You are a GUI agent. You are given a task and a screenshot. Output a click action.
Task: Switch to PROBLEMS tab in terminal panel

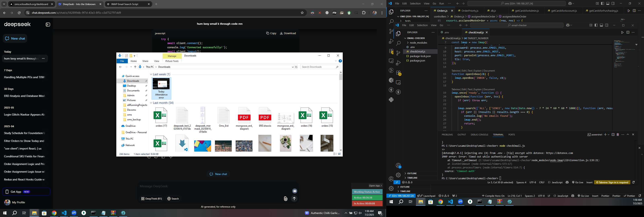447,135
